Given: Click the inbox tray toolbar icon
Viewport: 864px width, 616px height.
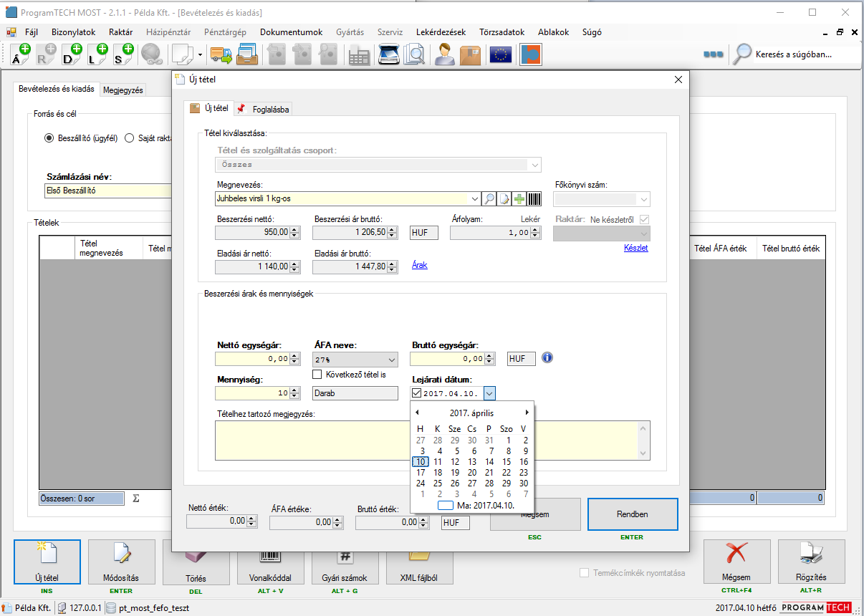Looking at the screenshot, I should tap(246, 54).
